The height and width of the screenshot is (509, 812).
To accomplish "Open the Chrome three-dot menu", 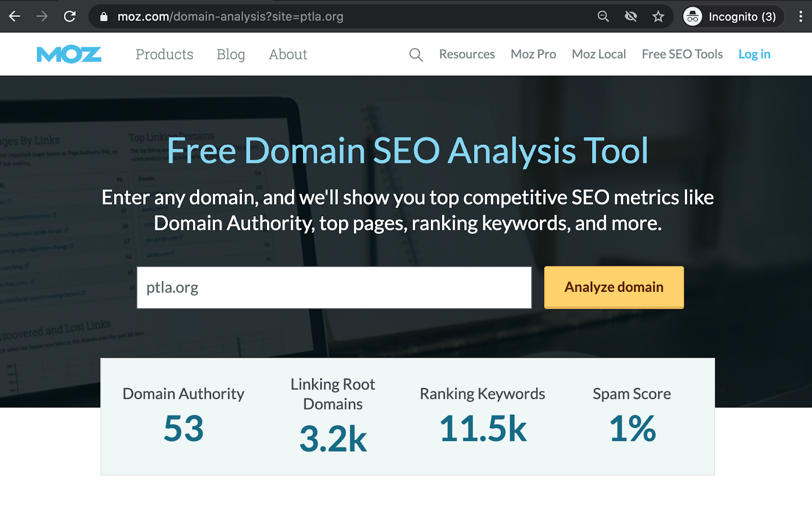I will pos(801,17).
